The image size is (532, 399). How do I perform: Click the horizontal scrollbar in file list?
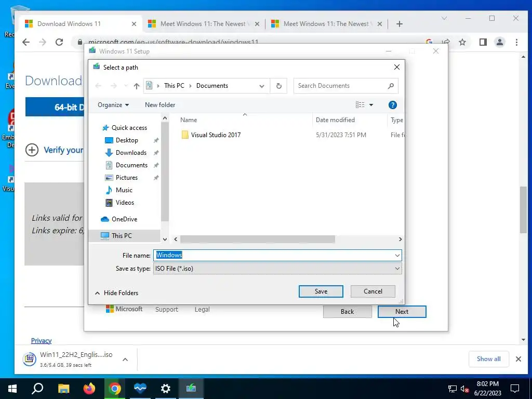(258, 239)
